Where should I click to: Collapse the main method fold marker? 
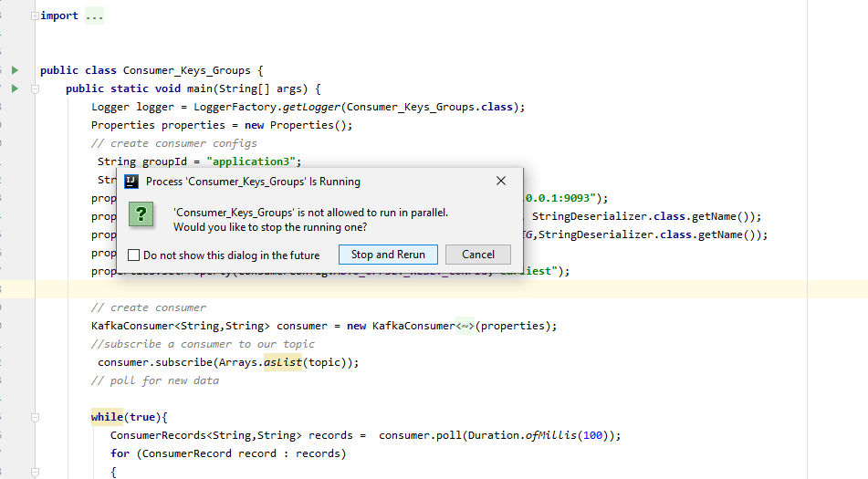35,89
